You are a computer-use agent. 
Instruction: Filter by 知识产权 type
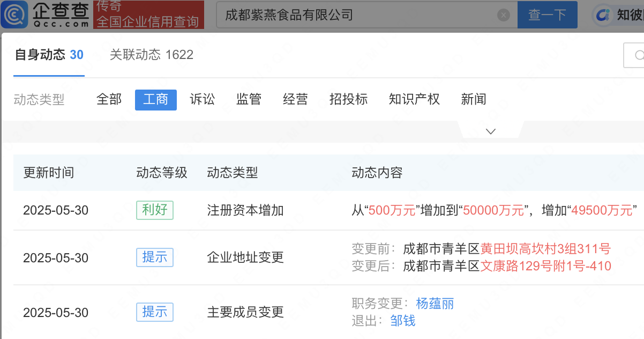415,99
